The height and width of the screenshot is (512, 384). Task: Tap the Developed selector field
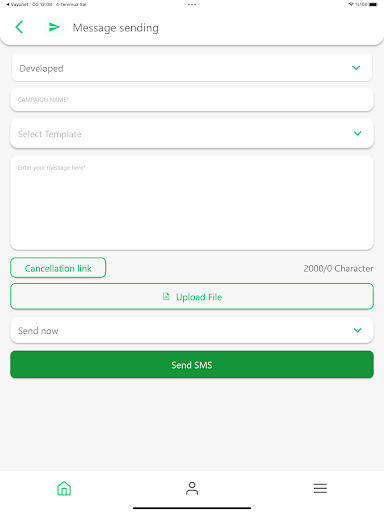(192, 68)
